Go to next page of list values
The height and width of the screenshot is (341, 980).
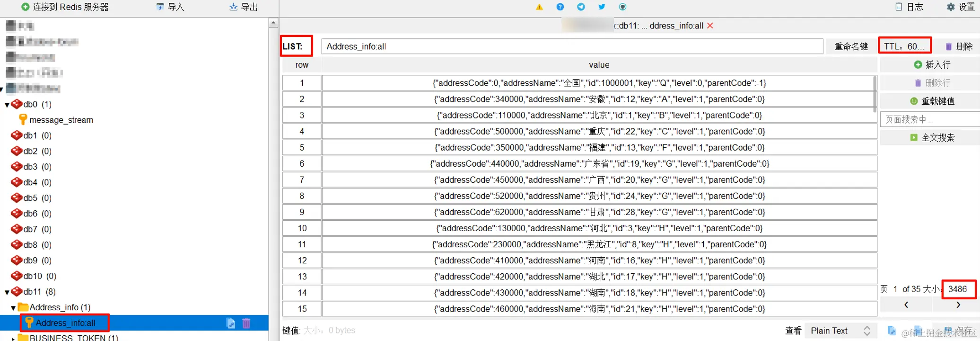(x=958, y=305)
